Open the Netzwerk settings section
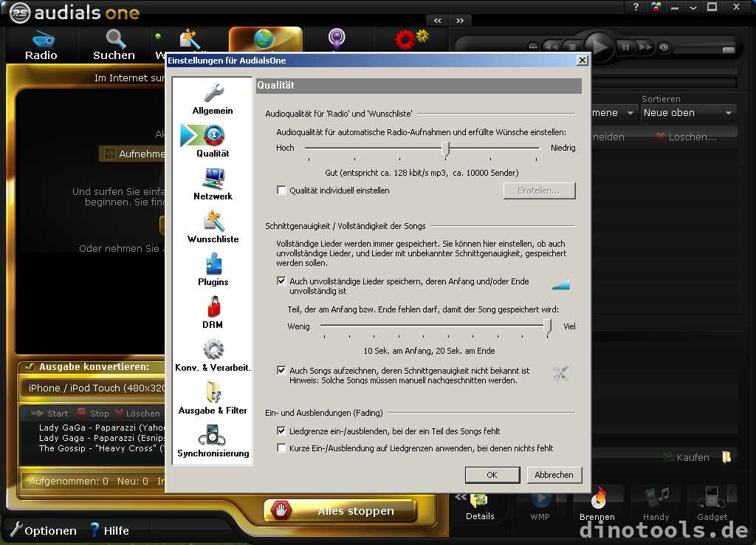 click(x=213, y=184)
